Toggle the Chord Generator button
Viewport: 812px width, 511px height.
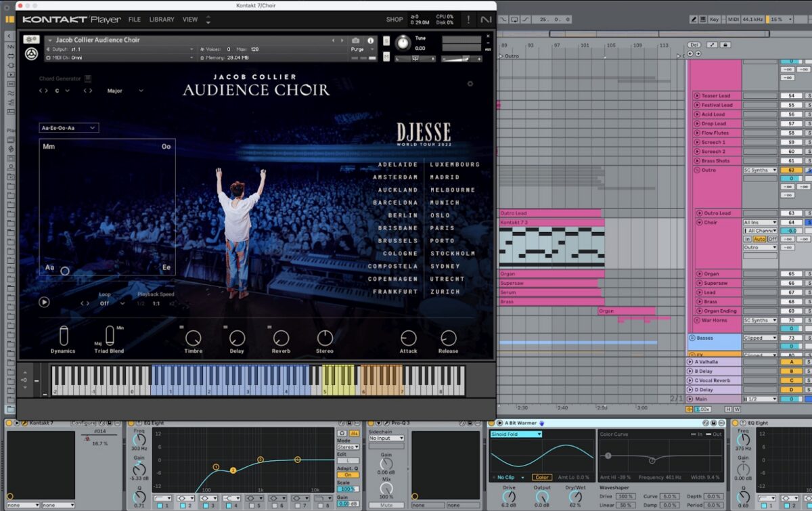click(x=88, y=79)
